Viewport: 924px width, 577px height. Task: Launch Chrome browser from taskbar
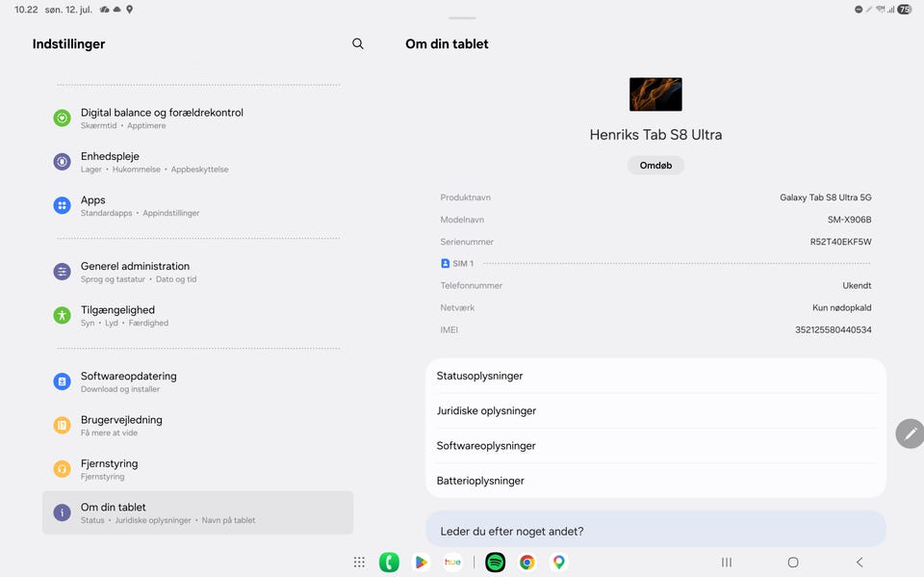tap(526, 563)
